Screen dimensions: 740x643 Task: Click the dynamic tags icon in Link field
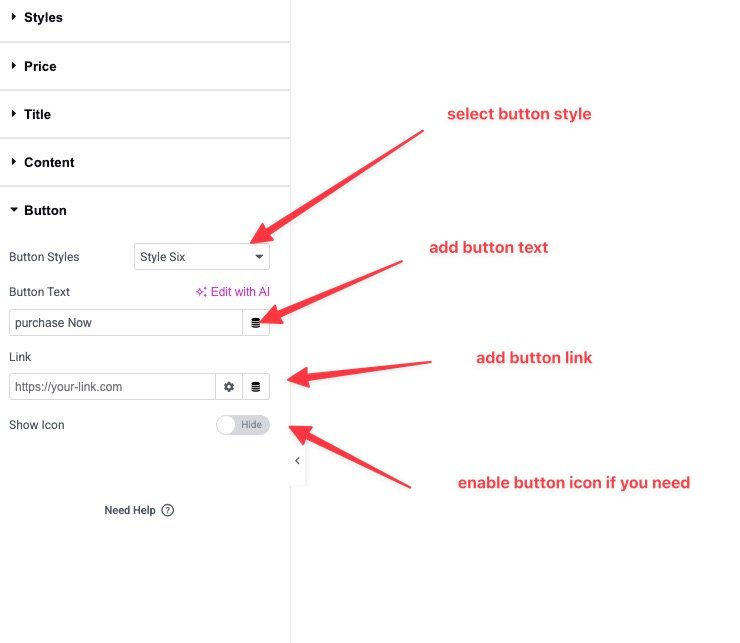point(256,387)
